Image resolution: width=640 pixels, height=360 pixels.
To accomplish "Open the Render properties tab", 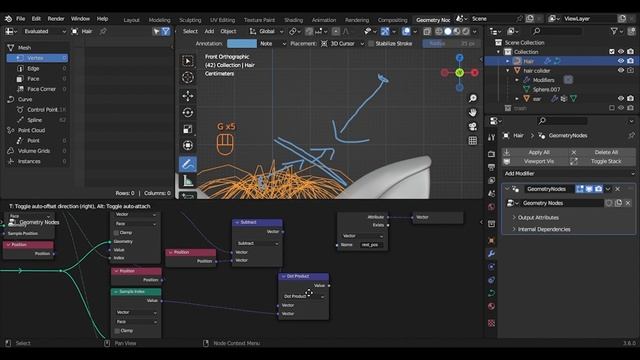I will pyautogui.click(x=491, y=154).
